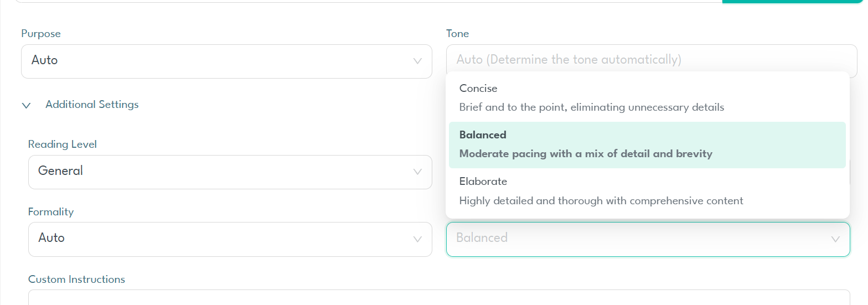Click the Formality field chevron arrow
This screenshot has width=868, height=305.
[x=418, y=239]
